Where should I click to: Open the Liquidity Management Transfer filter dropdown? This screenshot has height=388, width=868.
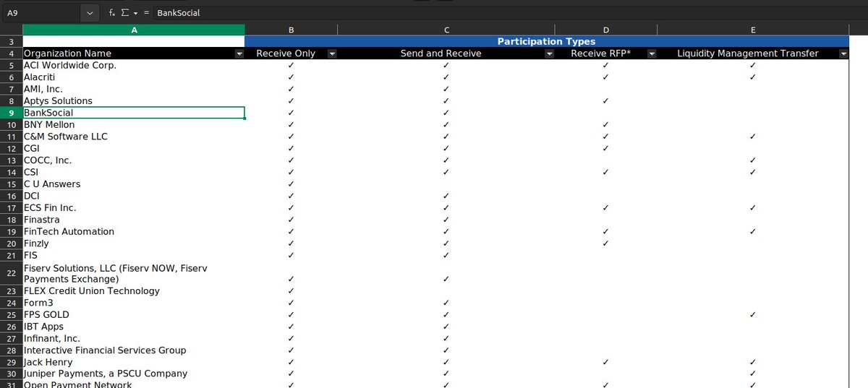[x=843, y=53]
